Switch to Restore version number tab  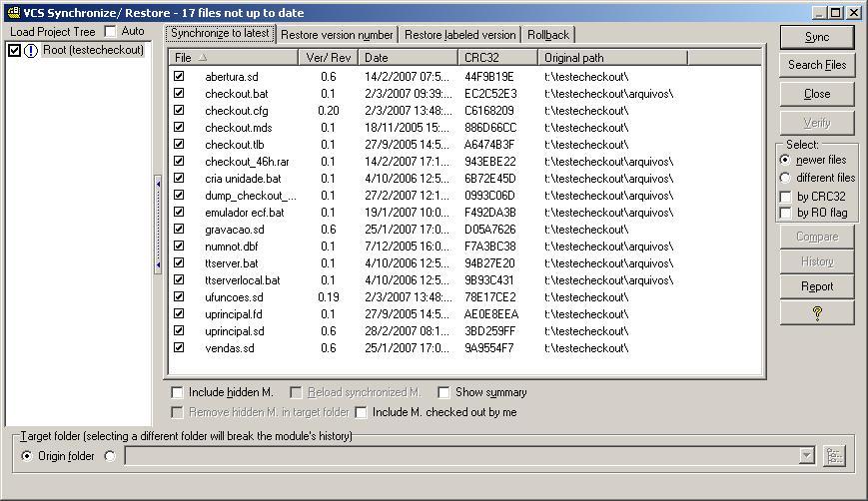(x=337, y=35)
